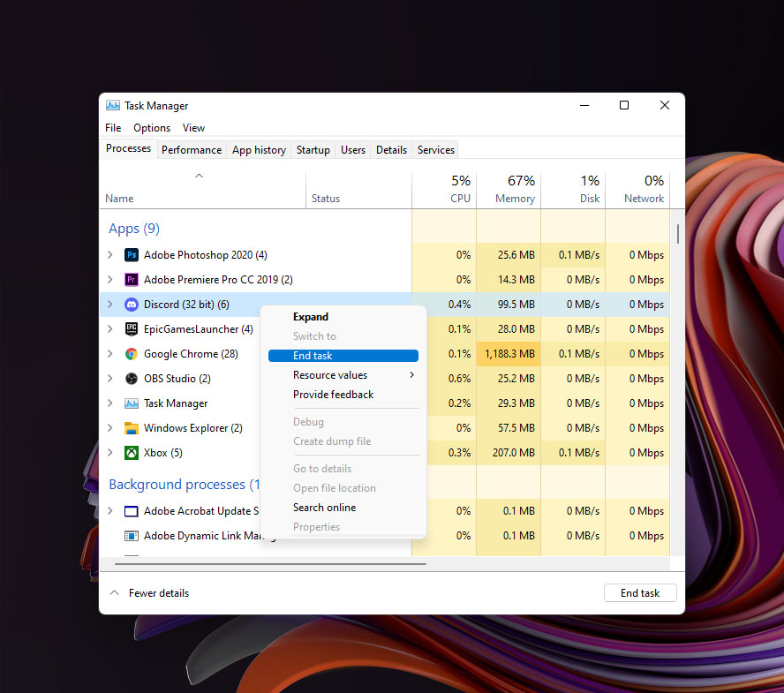
Task: Switch to the Details tab
Action: [x=391, y=150]
